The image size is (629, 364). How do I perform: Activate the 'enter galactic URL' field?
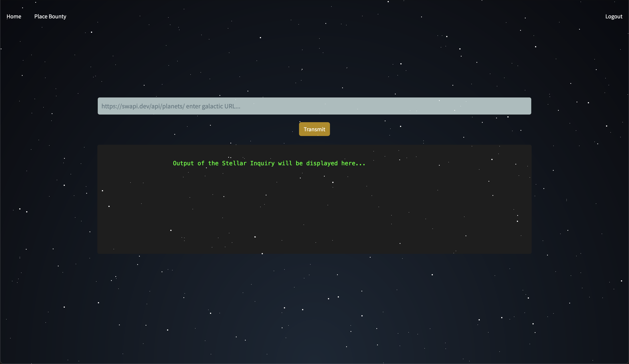pos(314,106)
